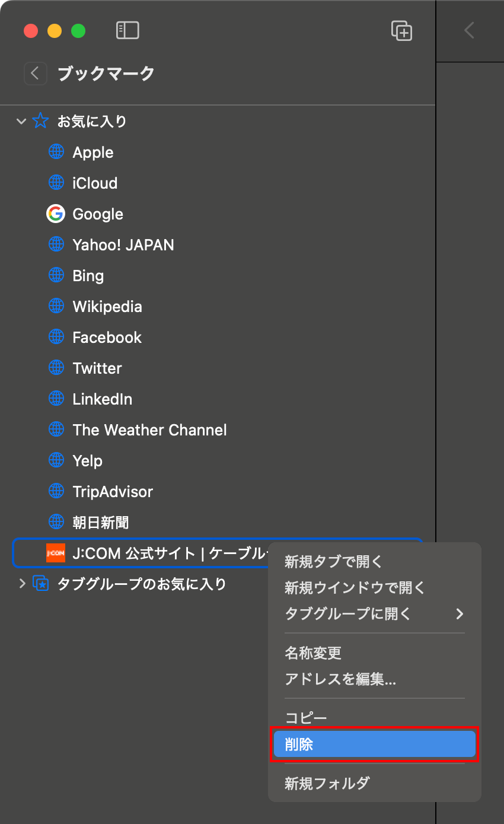Image resolution: width=504 pixels, height=824 pixels.
Task: Open the タブグループに開く submenu
Action: [x=374, y=613]
